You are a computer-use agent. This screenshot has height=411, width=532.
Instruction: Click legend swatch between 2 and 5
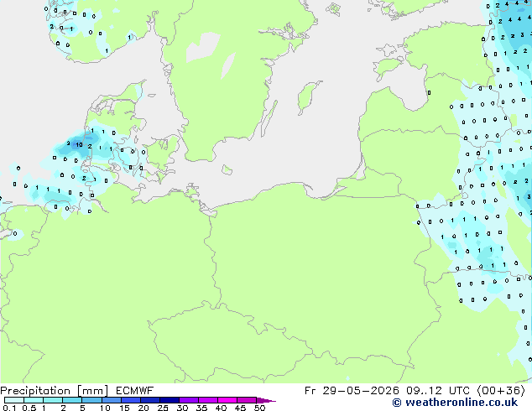click(72, 400)
